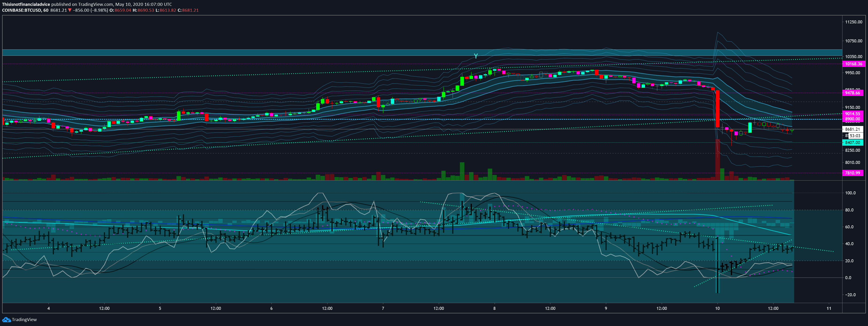Image resolution: width=868 pixels, height=326 pixels.
Task: Click the day 7 label on time axis
Action: 383,308
